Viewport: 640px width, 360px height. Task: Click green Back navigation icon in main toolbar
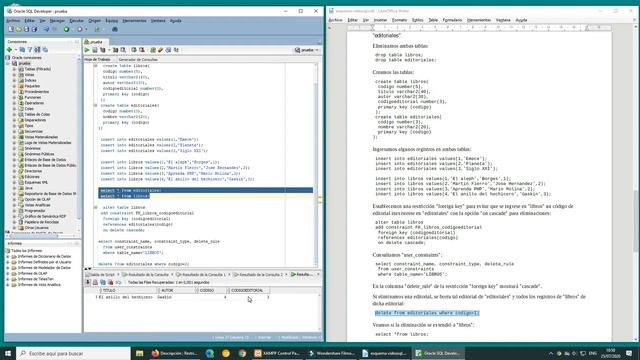coord(67,29)
